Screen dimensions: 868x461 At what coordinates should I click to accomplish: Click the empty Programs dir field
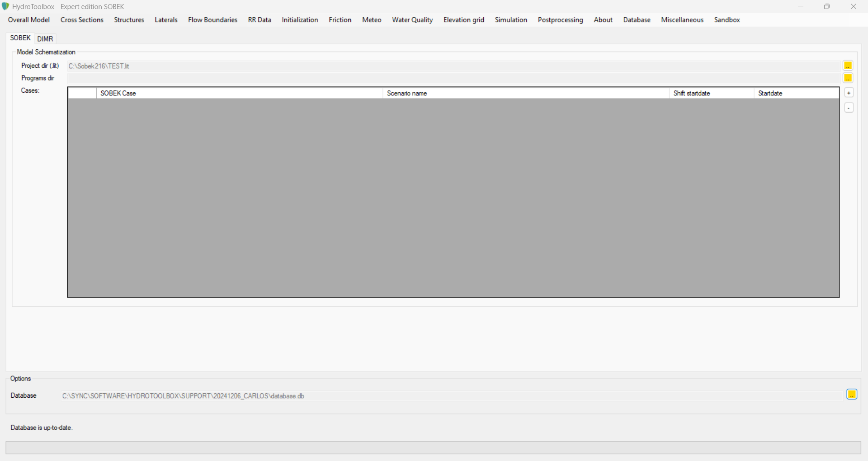452,78
